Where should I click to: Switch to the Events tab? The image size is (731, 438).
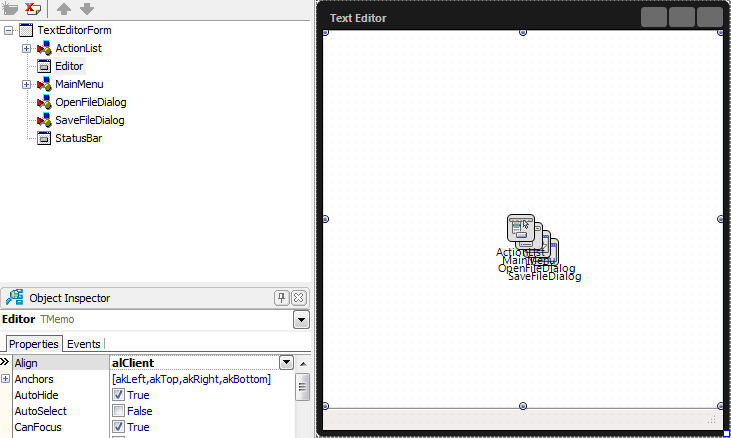(83, 344)
